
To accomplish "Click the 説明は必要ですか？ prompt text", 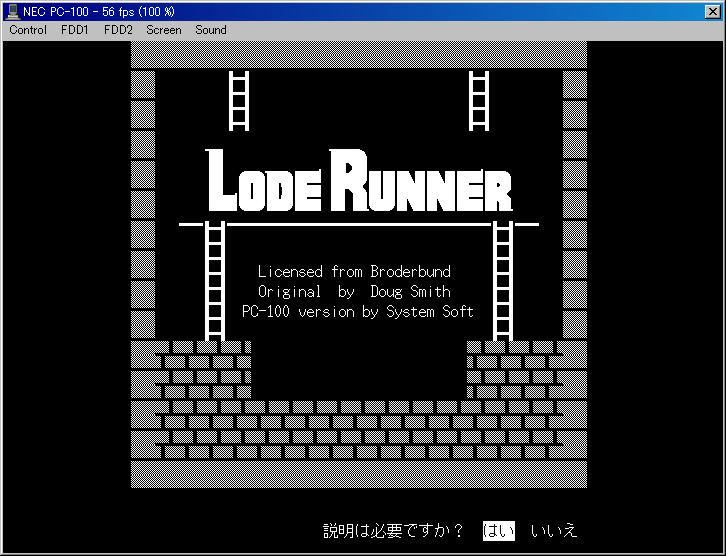I will pos(393,531).
